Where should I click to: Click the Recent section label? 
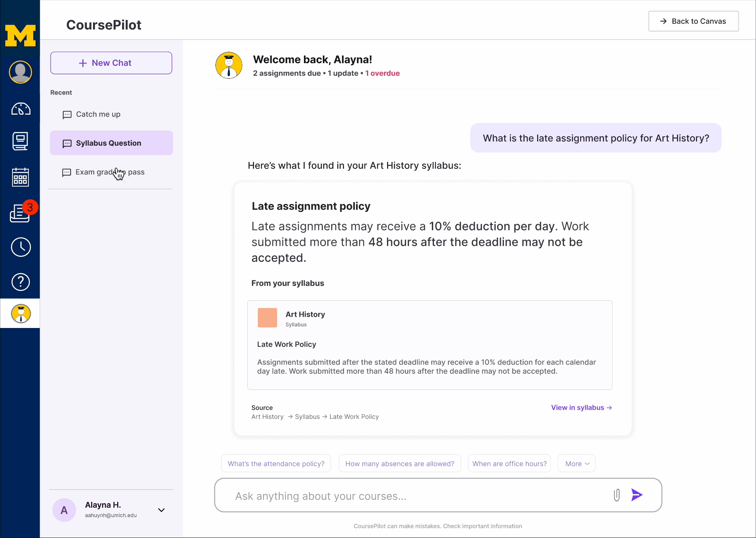tap(61, 93)
